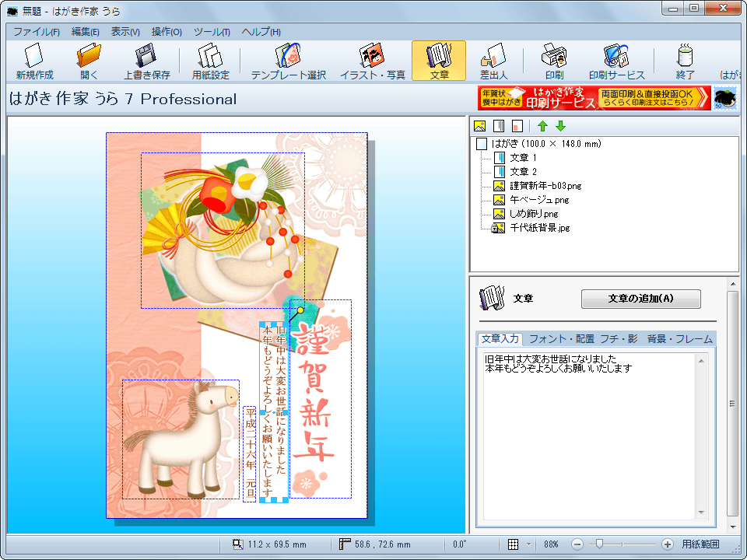Switch to the フォント・配置 tab
This screenshot has height=560, width=747.
[x=561, y=339]
